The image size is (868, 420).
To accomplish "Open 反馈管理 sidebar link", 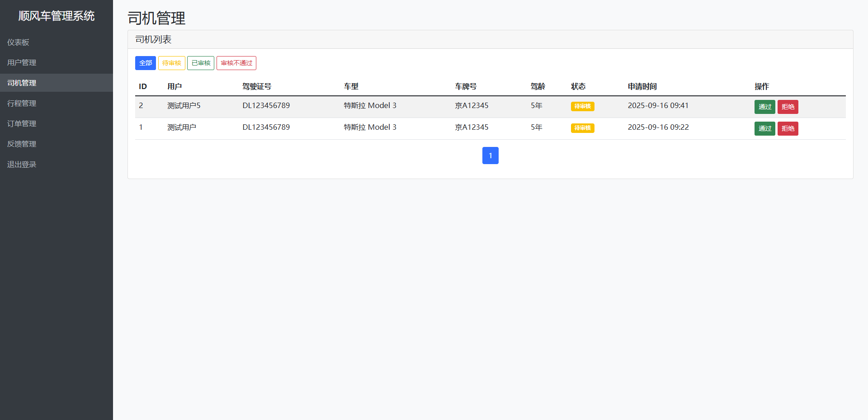I will [22, 144].
